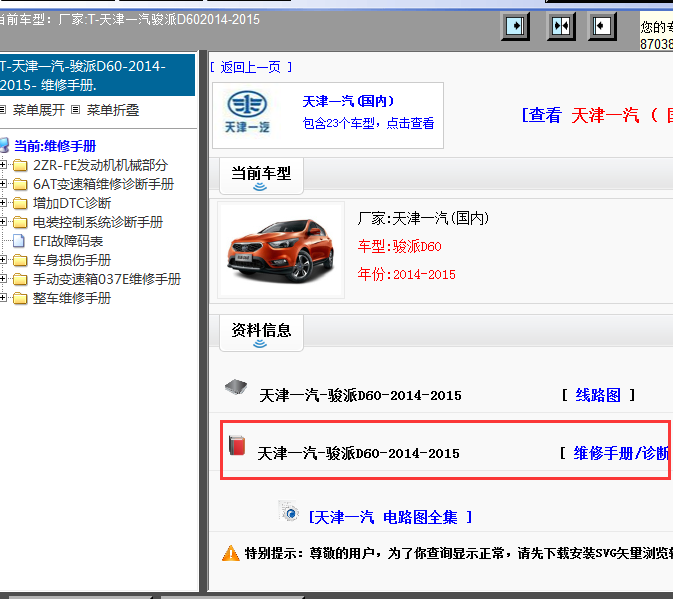
Task: Expand the 整车维修手册 tree node
Action: click(x=3, y=298)
